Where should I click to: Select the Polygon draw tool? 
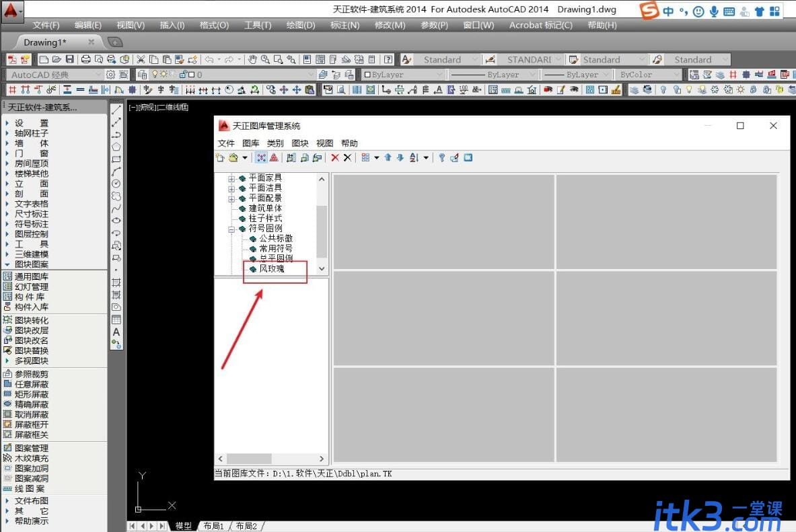tap(116, 147)
